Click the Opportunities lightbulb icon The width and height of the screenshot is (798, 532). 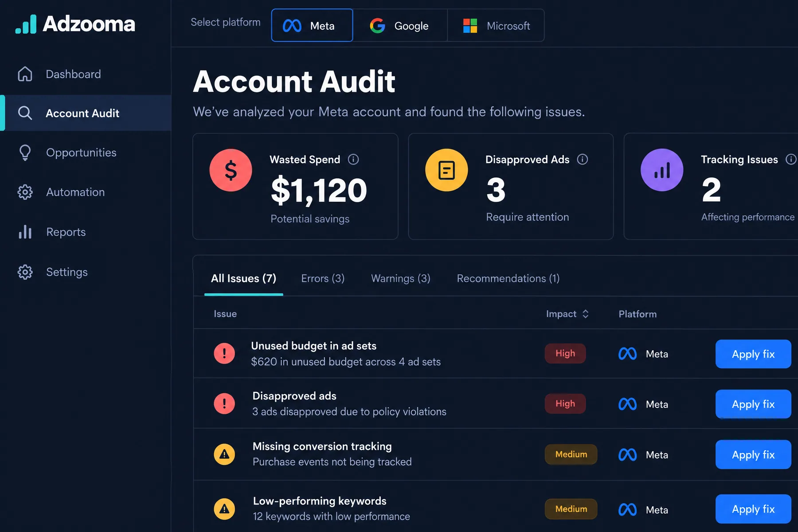pyautogui.click(x=25, y=153)
